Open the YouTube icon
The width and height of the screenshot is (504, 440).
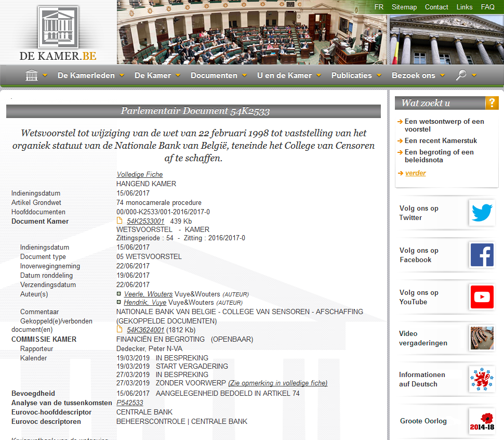tap(481, 297)
